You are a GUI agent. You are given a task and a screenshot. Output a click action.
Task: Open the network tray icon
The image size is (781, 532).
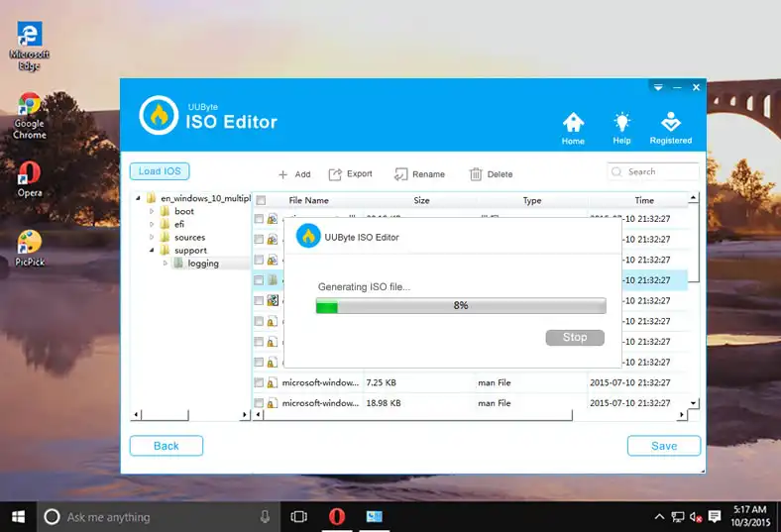tap(677, 517)
